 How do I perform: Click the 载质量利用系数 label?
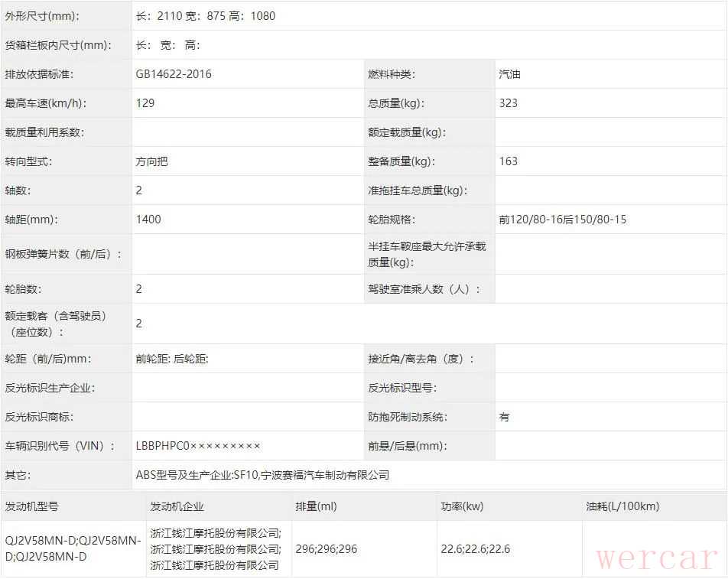pyautogui.click(x=44, y=132)
